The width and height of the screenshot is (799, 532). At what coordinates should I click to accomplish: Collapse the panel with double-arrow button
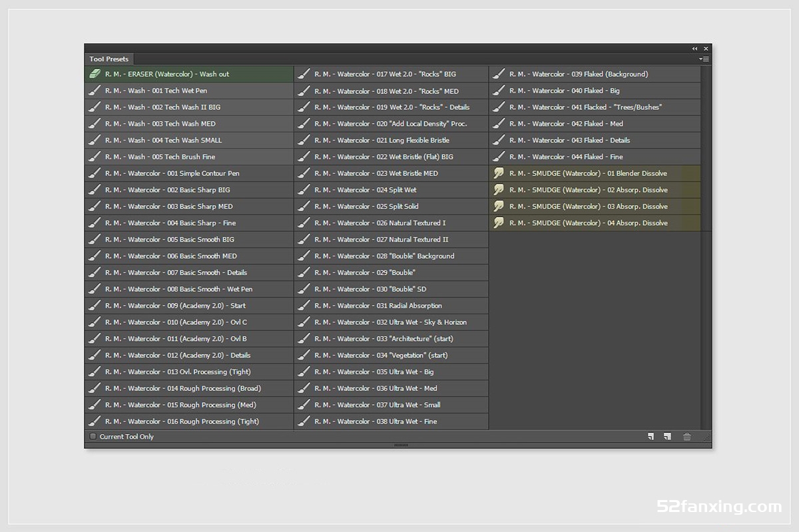pyautogui.click(x=694, y=49)
